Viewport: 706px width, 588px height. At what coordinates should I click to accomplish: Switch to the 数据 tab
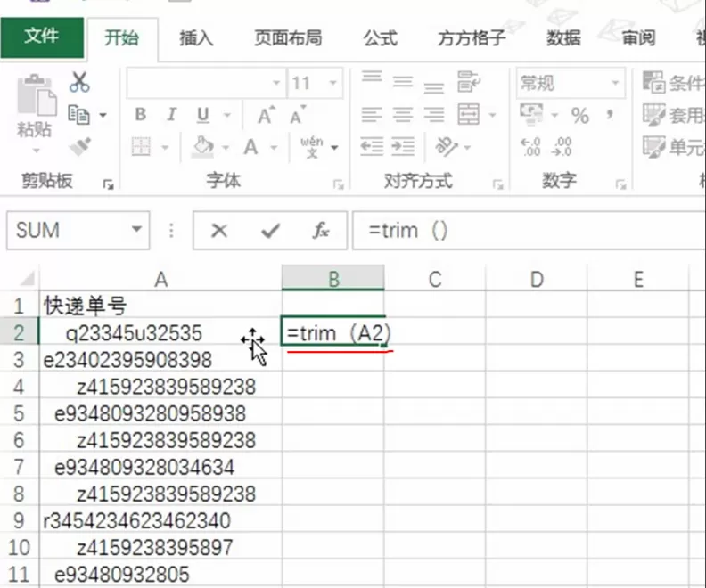point(563,37)
